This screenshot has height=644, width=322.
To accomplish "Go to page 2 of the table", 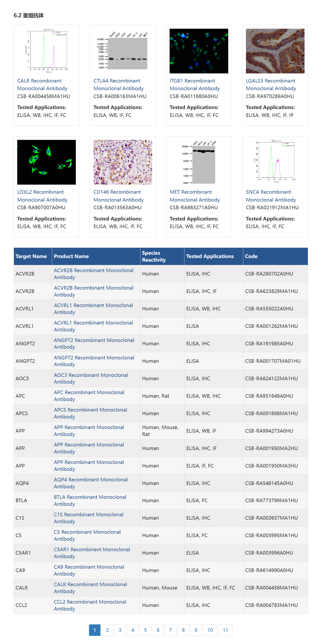I will [107, 630].
